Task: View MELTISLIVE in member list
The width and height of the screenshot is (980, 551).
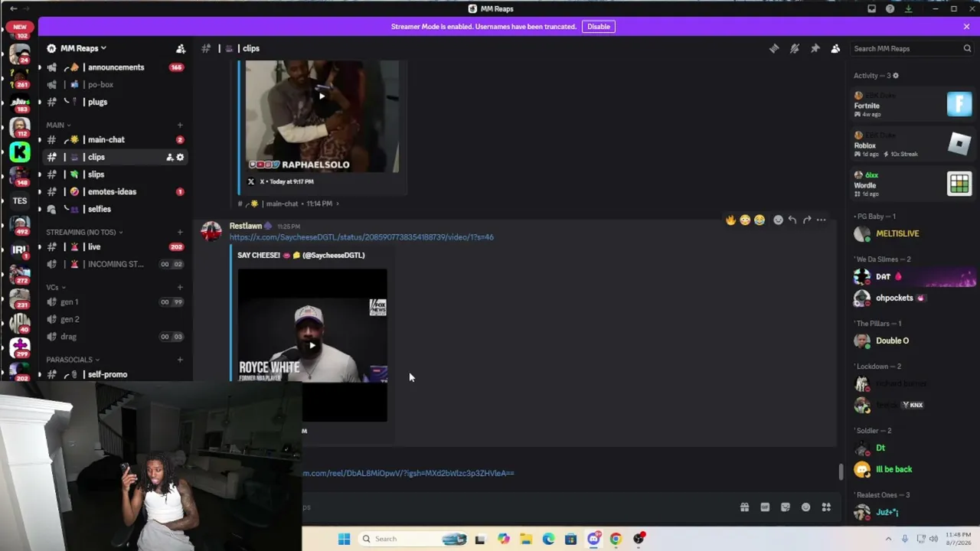Action: click(x=913, y=234)
